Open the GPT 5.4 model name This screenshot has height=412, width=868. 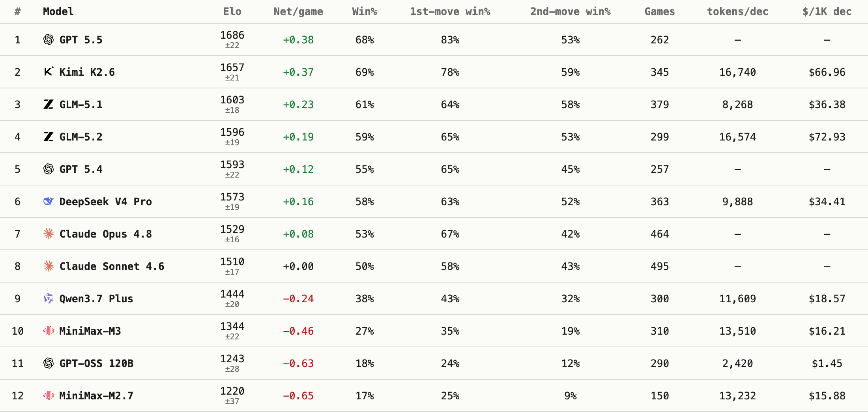click(x=81, y=169)
